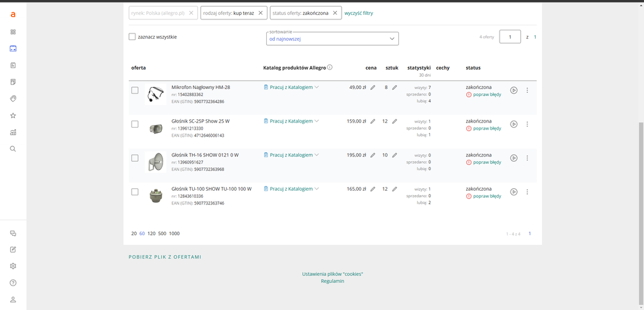Screen dimensions: 644x310
Task: Open more options menu for Mikrofon HM-28
Action: tap(527, 90)
